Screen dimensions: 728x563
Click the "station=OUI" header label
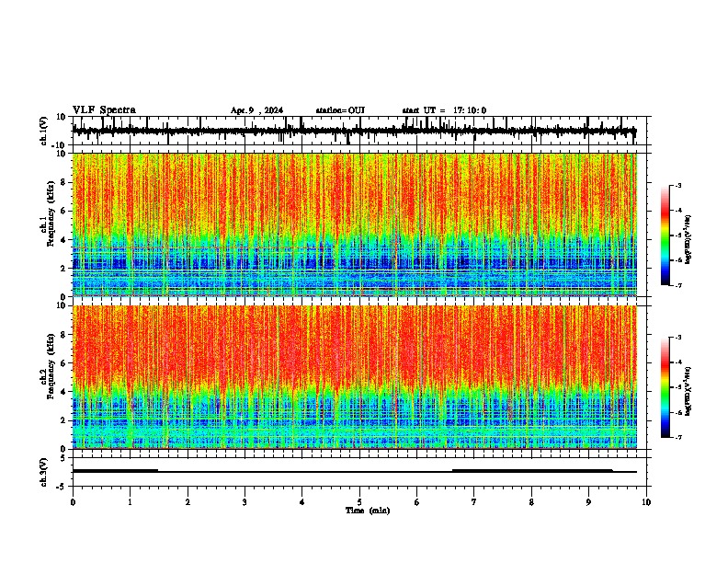340,110
